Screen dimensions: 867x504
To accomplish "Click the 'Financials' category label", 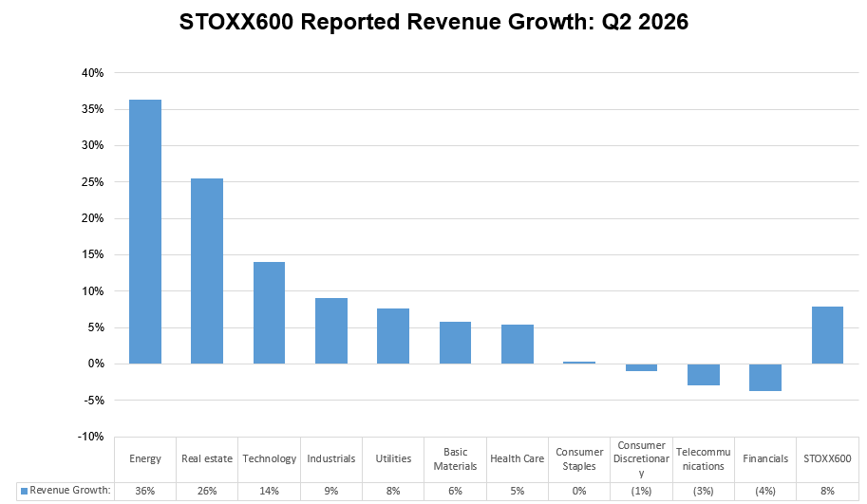I will point(765,458).
